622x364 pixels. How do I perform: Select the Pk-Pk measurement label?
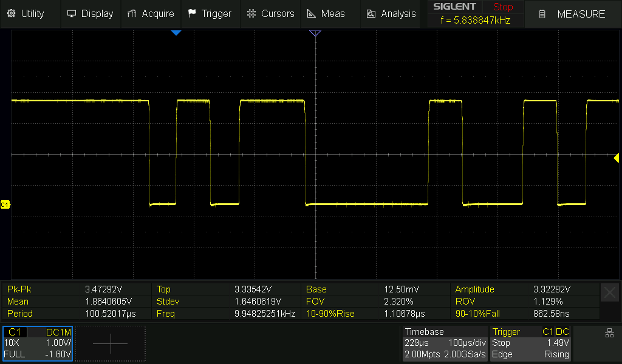tap(19, 289)
